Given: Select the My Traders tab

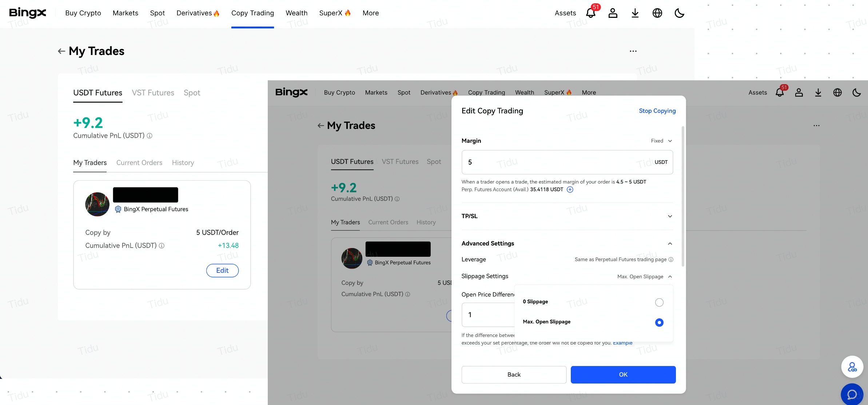Looking at the screenshot, I should (90, 163).
